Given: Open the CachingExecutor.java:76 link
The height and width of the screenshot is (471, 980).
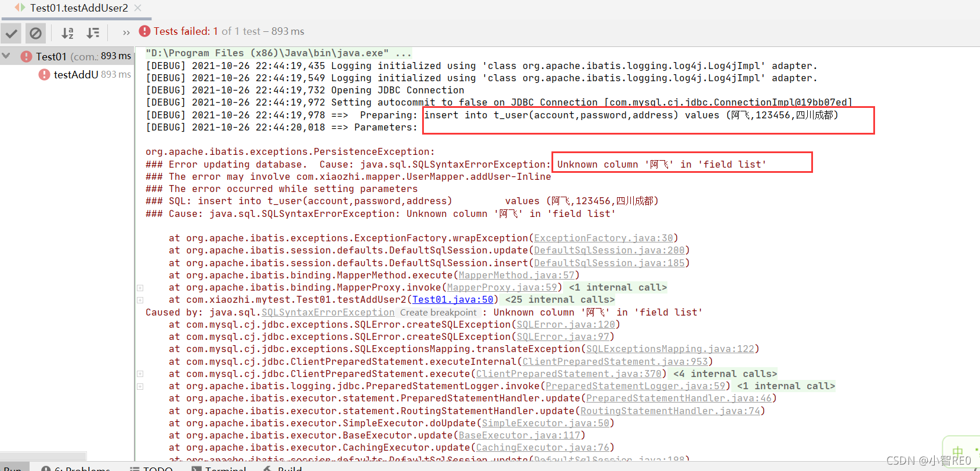Looking at the screenshot, I should pyautogui.click(x=543, y=448).
